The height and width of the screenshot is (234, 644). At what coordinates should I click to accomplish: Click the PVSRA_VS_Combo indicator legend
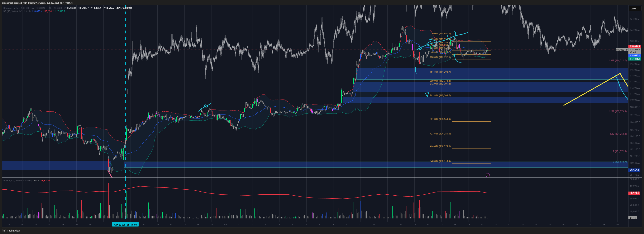click(17, 180)
